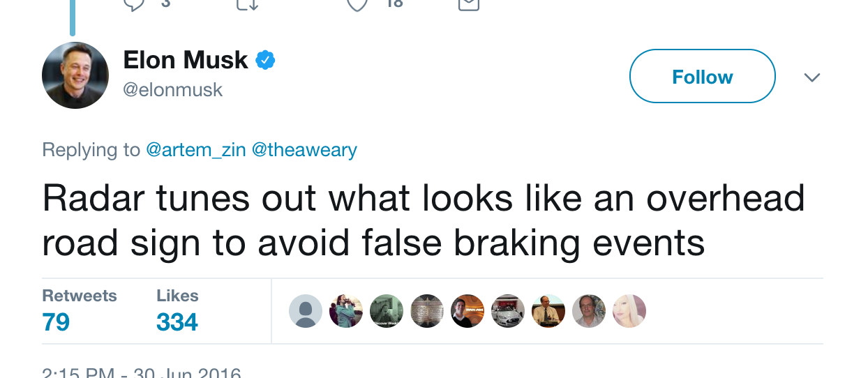The height and width of the screenshot is (378, 868).
Task: Open the @artem_zin profile link
Action: click(x=195, y=150)
